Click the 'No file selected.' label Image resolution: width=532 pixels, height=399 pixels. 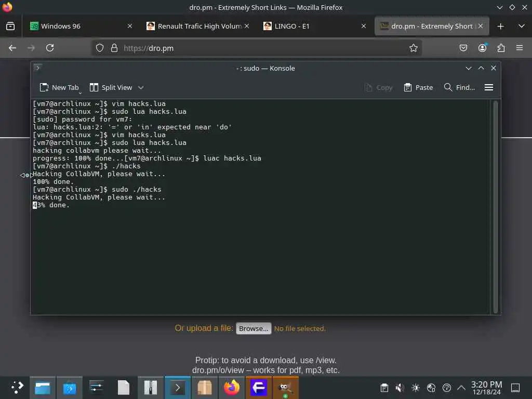coord(300,328)
